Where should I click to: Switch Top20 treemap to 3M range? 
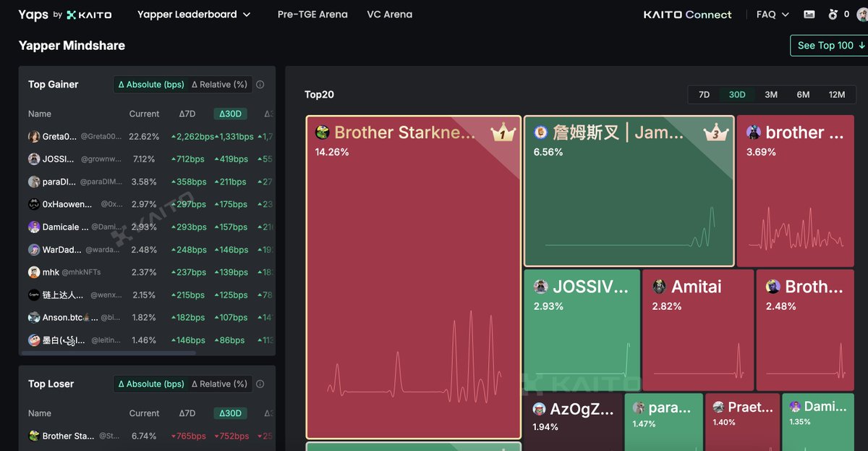(771, 95)
